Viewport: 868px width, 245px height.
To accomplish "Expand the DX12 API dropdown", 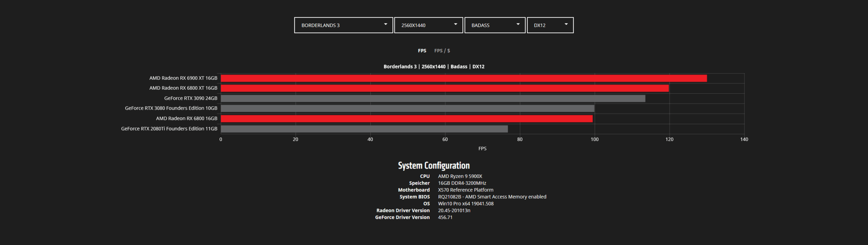I will [x=550, y=25].
